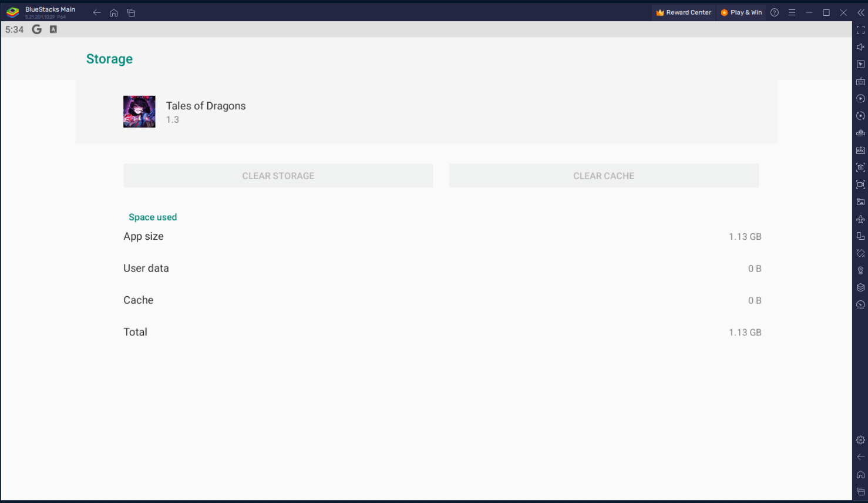Toggle airplane mode icon

tap(860, 219)
